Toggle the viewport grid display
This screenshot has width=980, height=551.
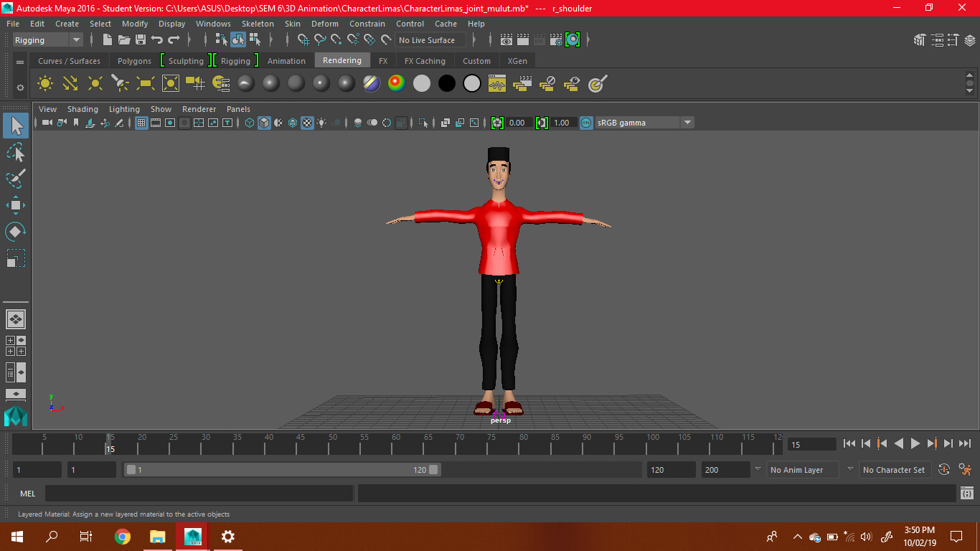pyautogui.click(x=141, y=123)
